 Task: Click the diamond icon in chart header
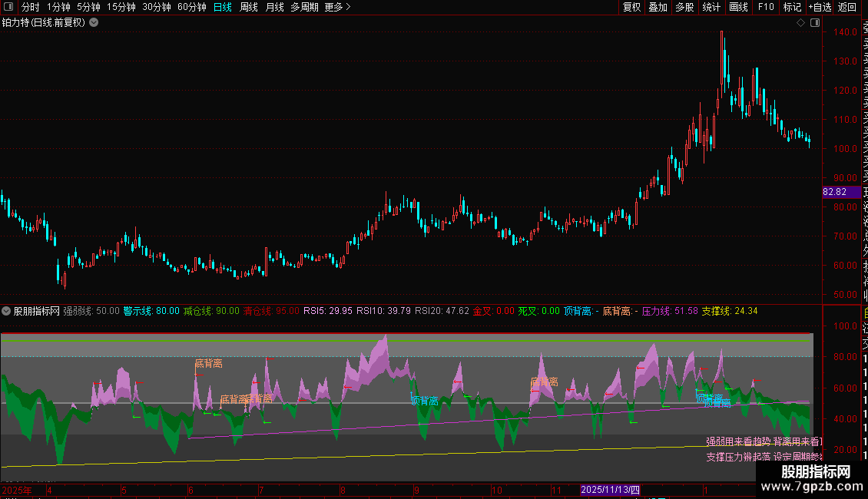pyautogui.click(x=800, y=22)
